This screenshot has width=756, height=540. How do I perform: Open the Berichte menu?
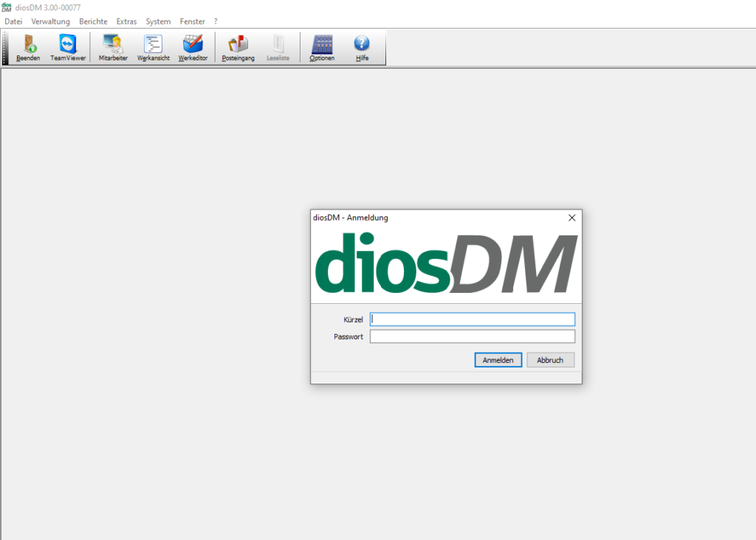94,21
